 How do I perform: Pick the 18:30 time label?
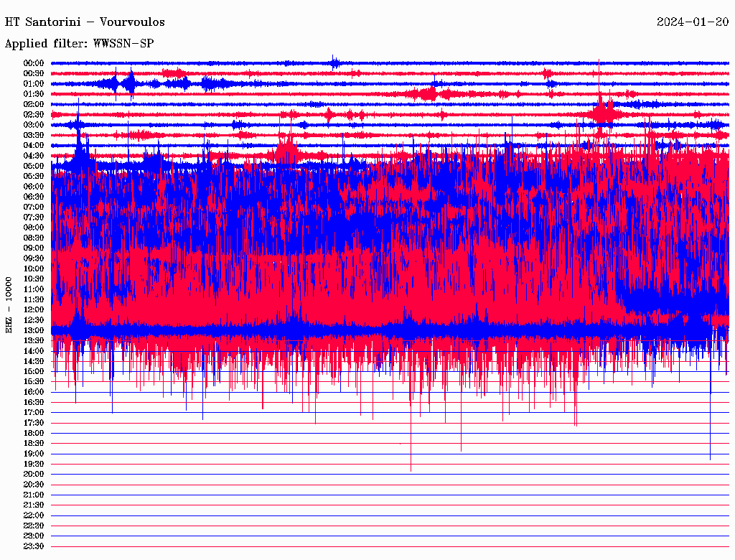(x=34, y=444)
